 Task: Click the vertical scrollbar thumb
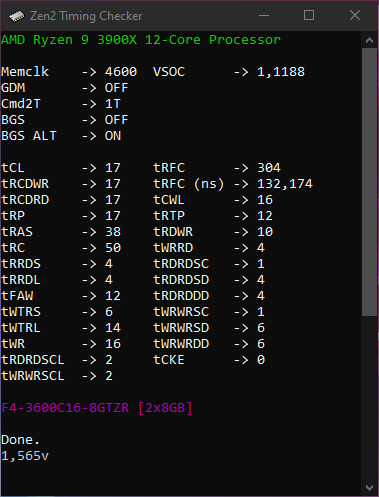coord(369,182)
